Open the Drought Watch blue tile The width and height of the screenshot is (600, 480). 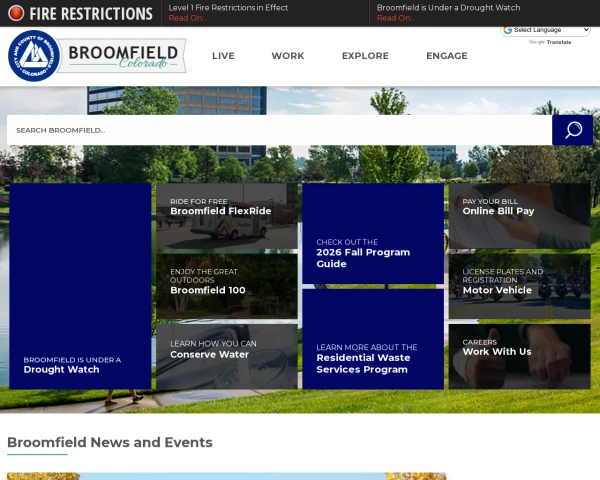tap(80, 286)
